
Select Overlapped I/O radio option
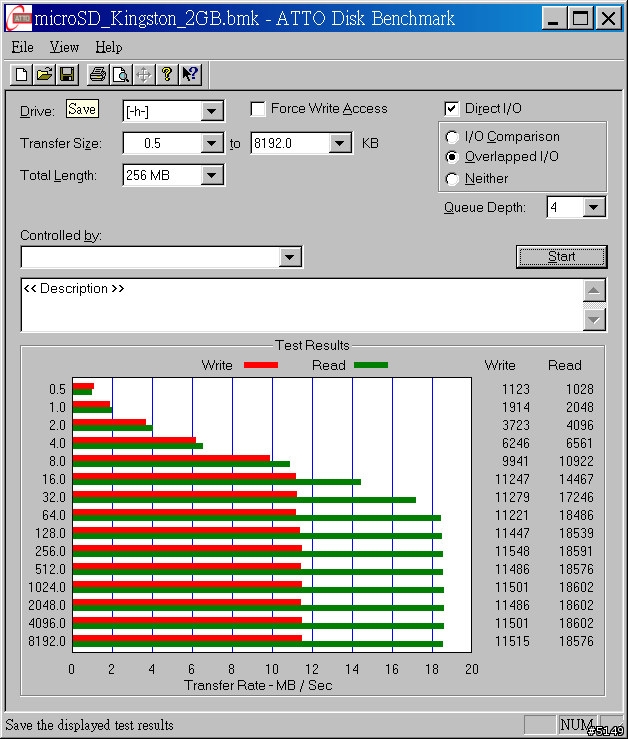click(x=452, y=157)
